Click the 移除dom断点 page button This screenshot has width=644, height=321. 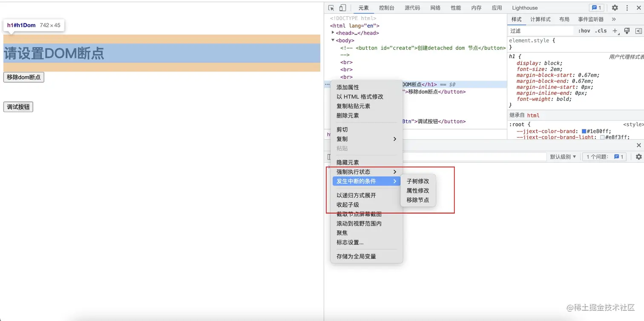pos(23,77)
